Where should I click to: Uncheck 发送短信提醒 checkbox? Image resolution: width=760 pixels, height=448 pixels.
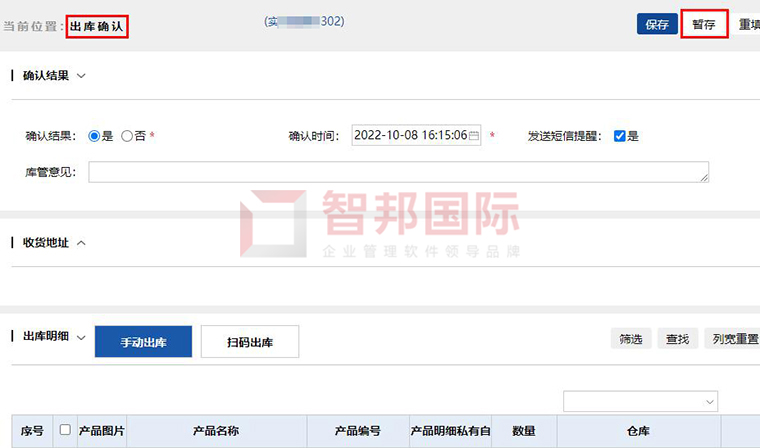click(619, 136)
